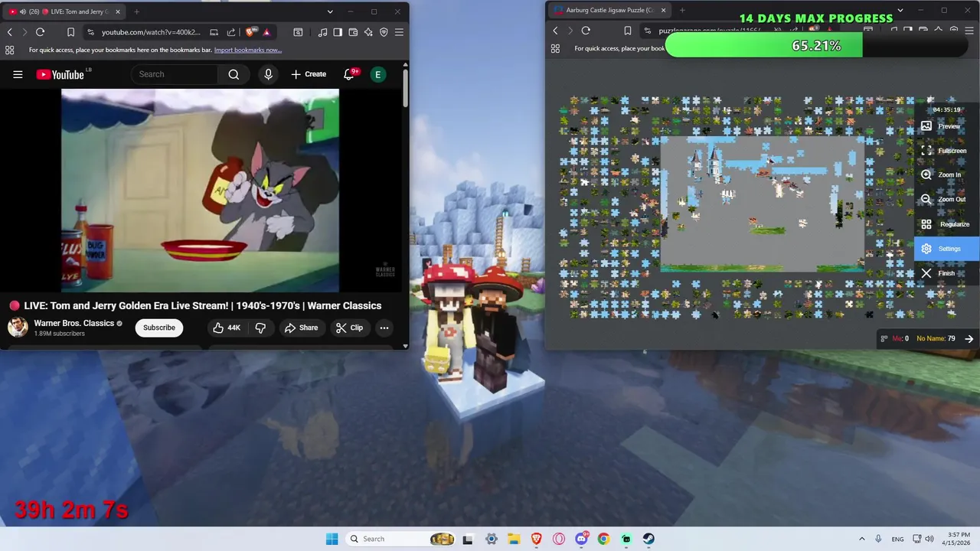This screenshot has height=551, width=980.
Task: Bookmark the YouTube page
Action: (x=70, y=32)
